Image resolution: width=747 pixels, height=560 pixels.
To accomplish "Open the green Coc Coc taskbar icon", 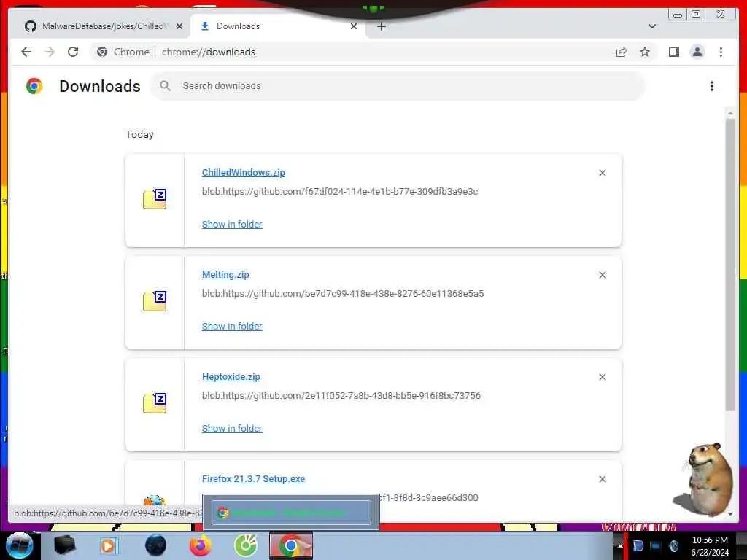I will (x=246, y=545).
